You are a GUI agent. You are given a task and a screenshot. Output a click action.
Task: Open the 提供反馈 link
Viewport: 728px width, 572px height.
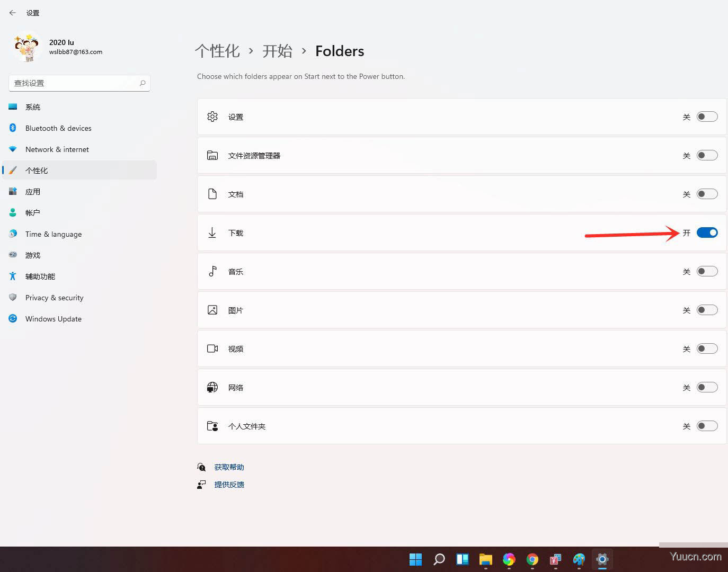pos(229,485)
